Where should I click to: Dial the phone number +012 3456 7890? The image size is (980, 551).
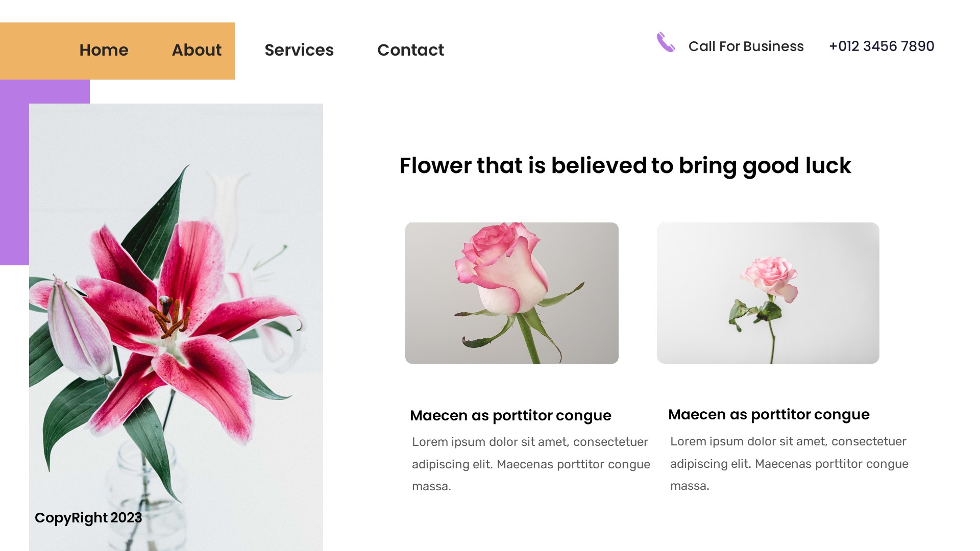pyautogui.click(x=881, y=46)
